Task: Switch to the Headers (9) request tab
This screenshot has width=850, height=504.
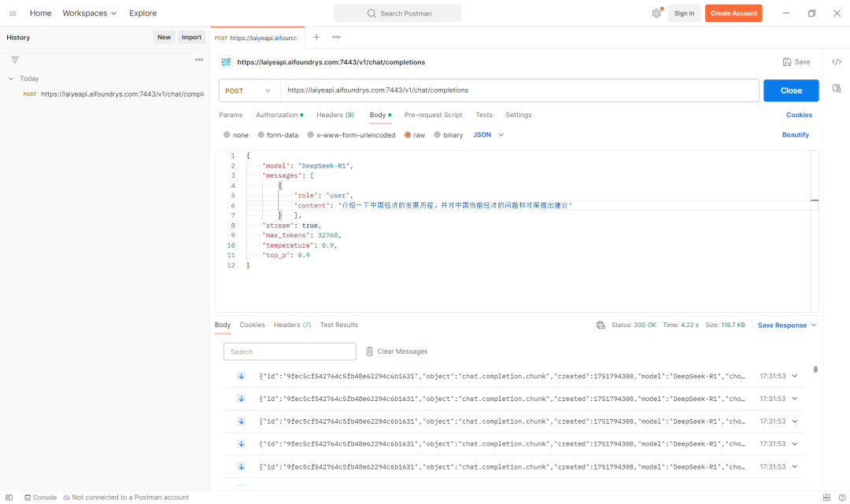Action: pos(335,115)
